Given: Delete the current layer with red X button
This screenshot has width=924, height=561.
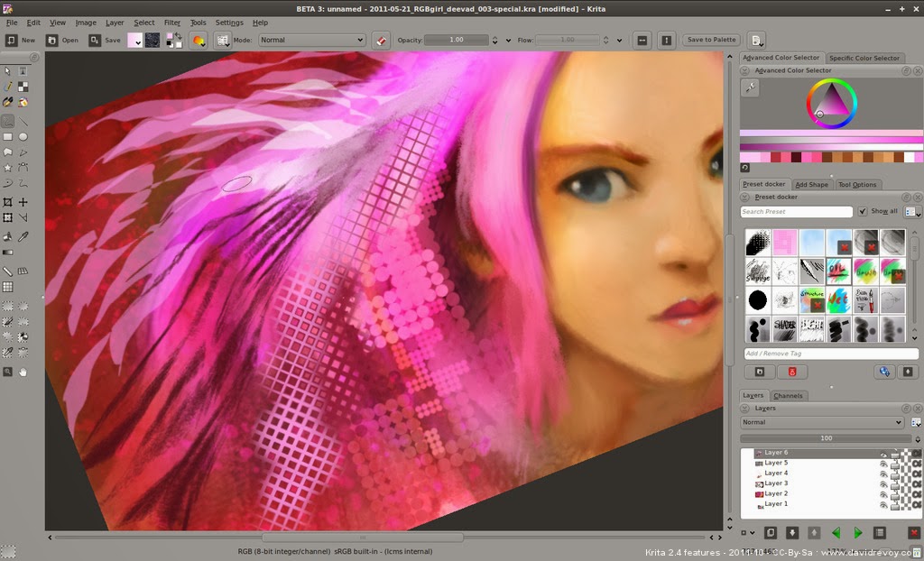Looking at the screenshot, I should 913,533.
